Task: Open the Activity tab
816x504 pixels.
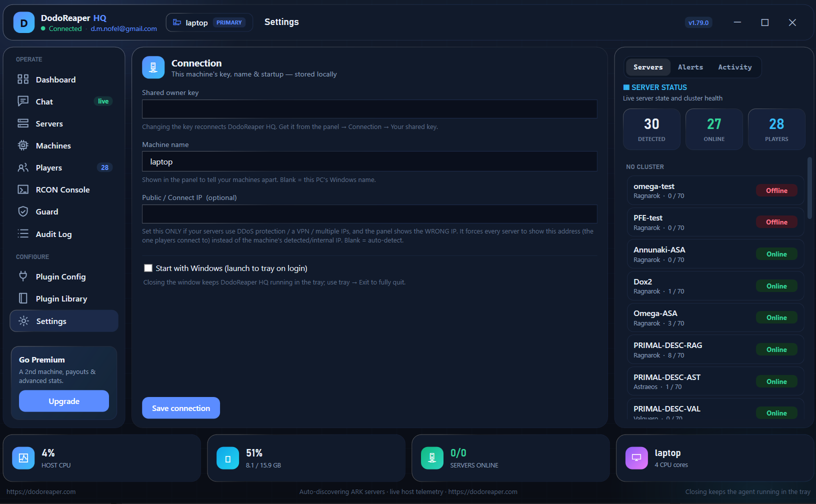Action: (x=735, y=67)
